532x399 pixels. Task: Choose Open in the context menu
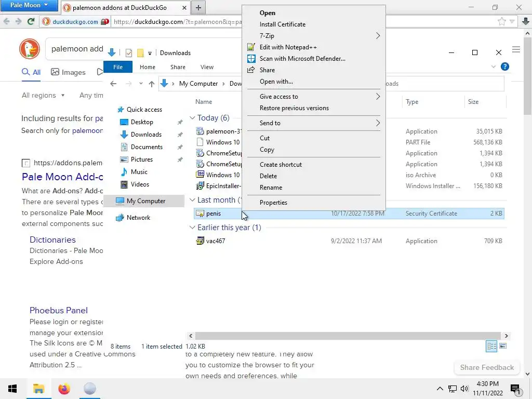[x=268, y=13]
